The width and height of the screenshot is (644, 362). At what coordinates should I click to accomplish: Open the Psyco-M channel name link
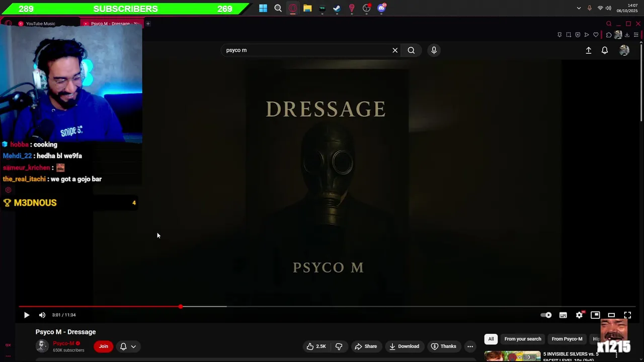63,343
